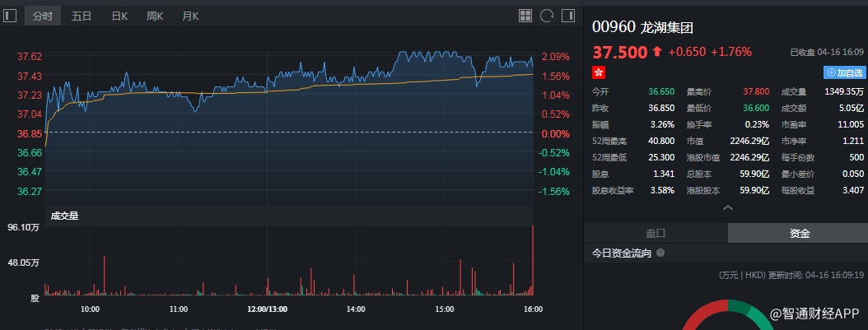Open the 盘口 panel tab

656,234
